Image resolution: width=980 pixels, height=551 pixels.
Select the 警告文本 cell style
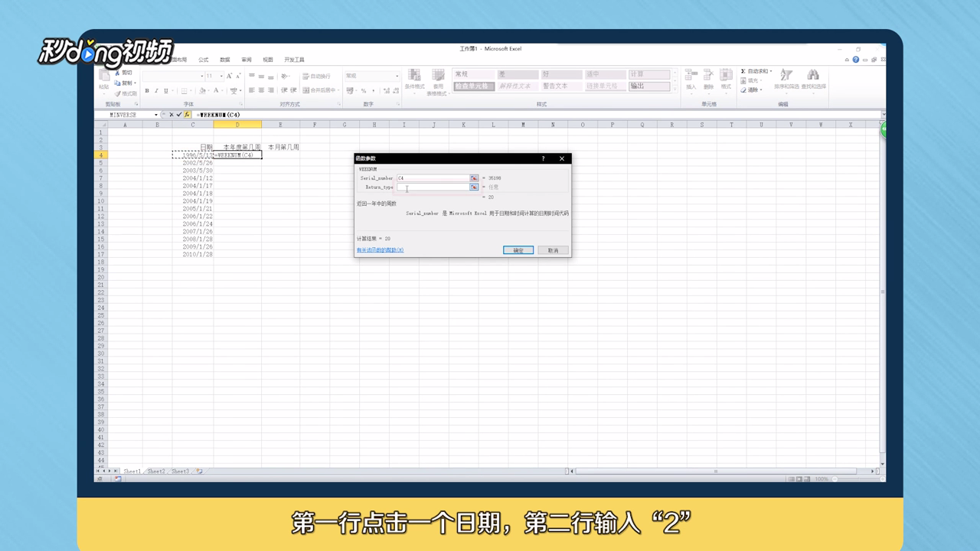click(560, 86)
